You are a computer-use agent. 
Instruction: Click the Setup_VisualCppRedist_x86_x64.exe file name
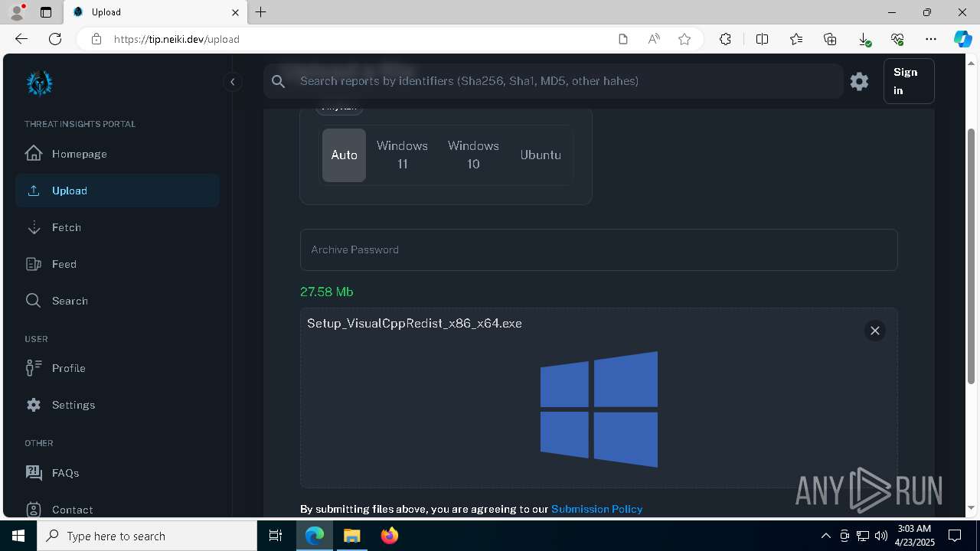(x=414, y=324)
